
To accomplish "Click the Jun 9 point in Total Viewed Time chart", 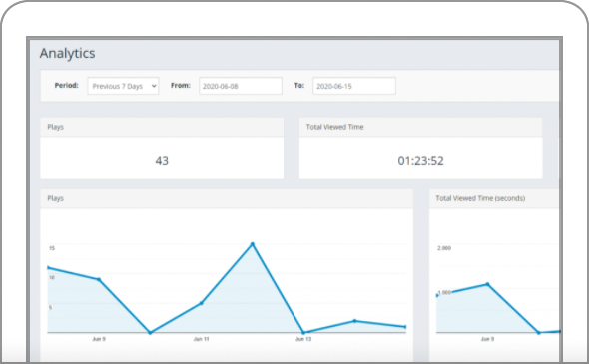I will pos(487,284).
